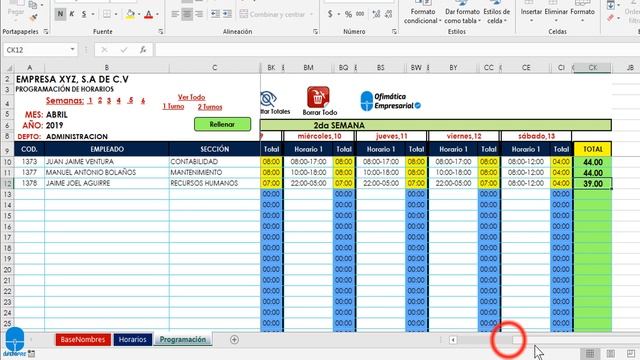This screenshot has width=640, height=360.
Task: Open the Eliminar cells menu
Action: pyautogui.click(x=556, y=12)
